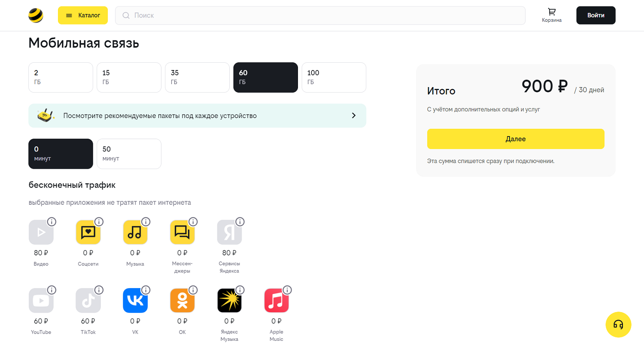Click the 80 ₽ price under Видео

point(41,253)
